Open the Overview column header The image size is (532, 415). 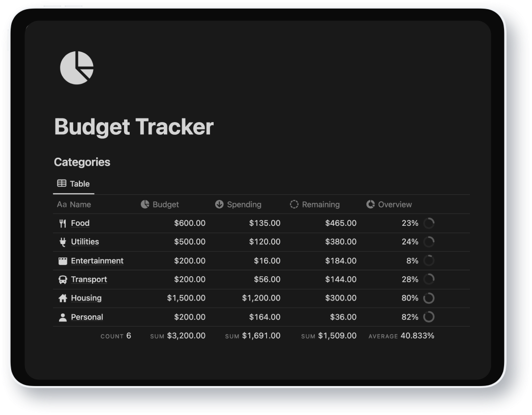[x=389, y=204]
